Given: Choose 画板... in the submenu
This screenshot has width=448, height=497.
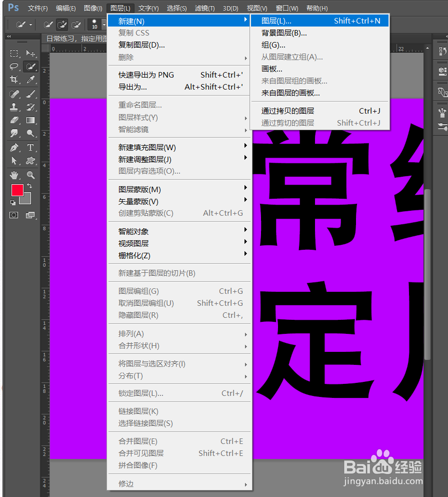Looking at the screenshot, I should (x=320, y=69).
